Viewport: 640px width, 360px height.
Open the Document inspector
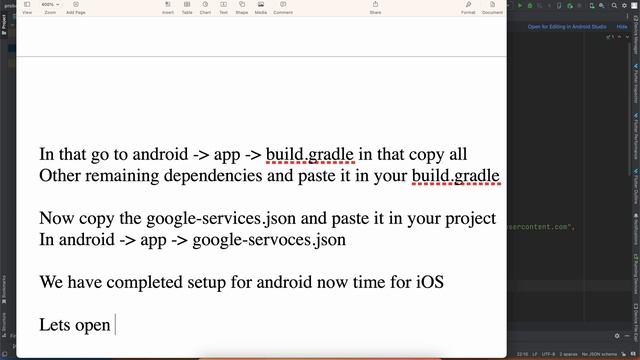coord(492,8)
